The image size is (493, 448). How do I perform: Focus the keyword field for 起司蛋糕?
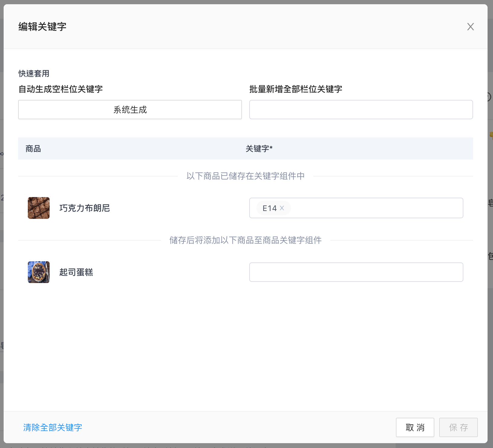[356, 272]
